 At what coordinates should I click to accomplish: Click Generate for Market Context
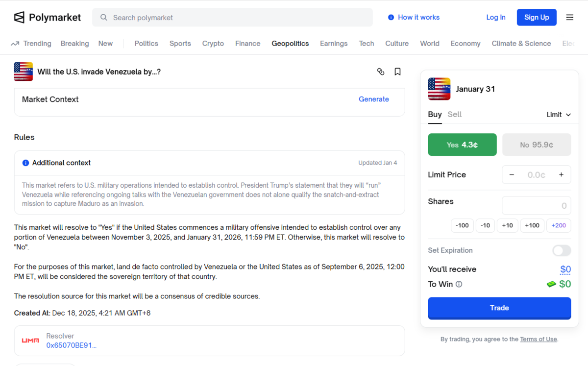click(374, 99)
